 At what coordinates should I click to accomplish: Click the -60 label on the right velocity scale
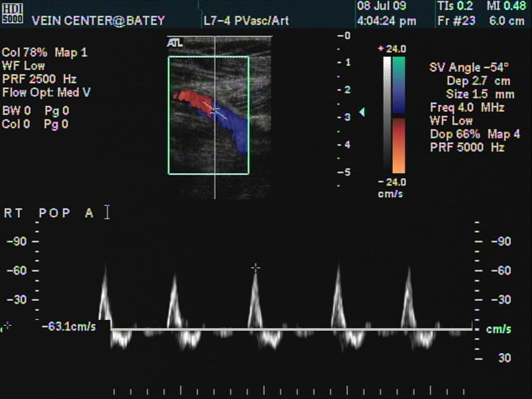click(501, 270)
